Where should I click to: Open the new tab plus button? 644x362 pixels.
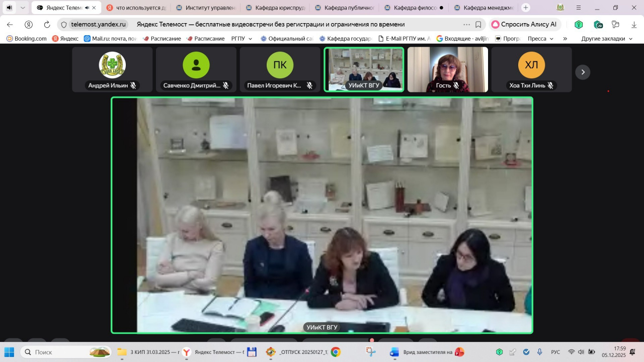526,8
